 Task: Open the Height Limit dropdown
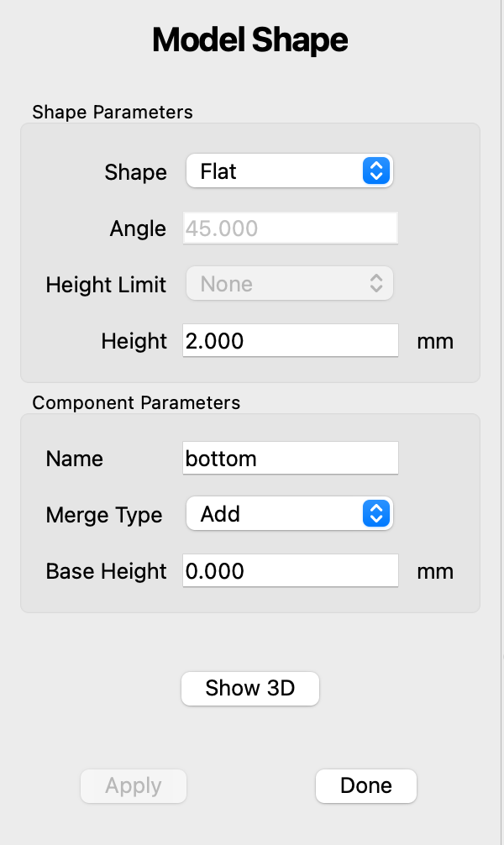point(289,284)
